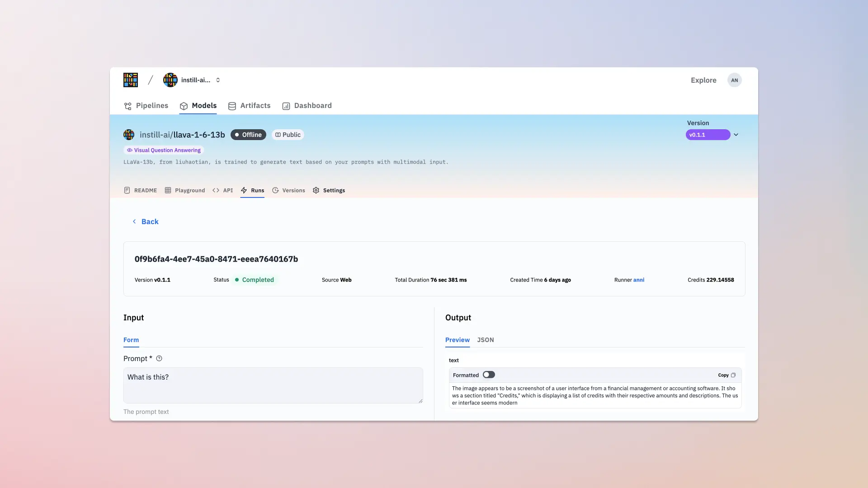Click the Visual Question Answering tag

point(164,150)
